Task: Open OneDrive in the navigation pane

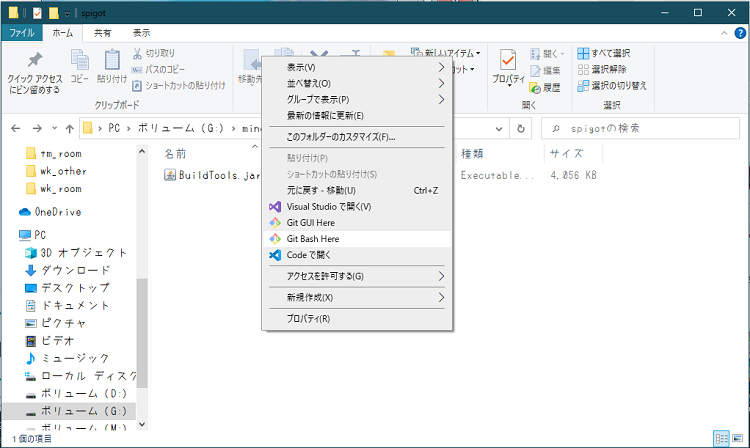Action: [57, 212]
